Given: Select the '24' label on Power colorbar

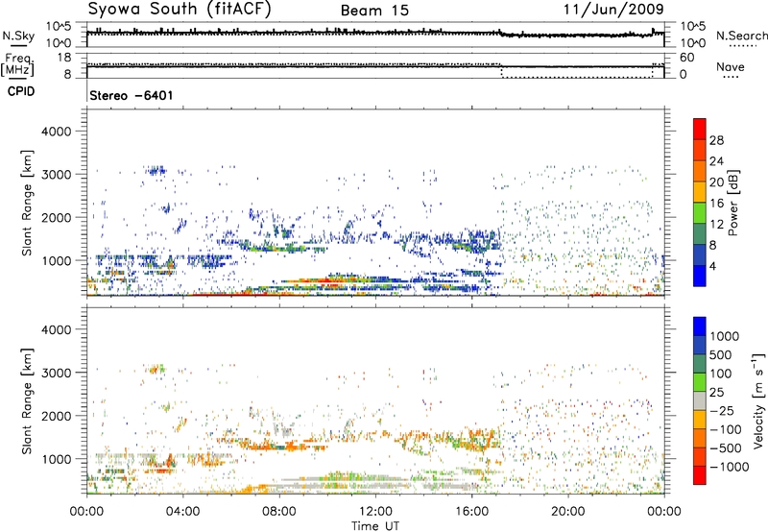Looking at the screenshot, I should pos(716,161).
